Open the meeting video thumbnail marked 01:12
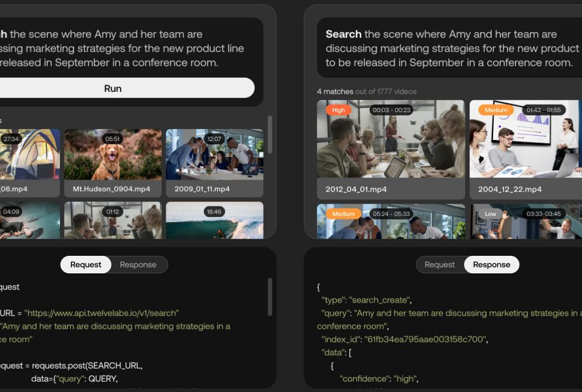 coord(113,220)
